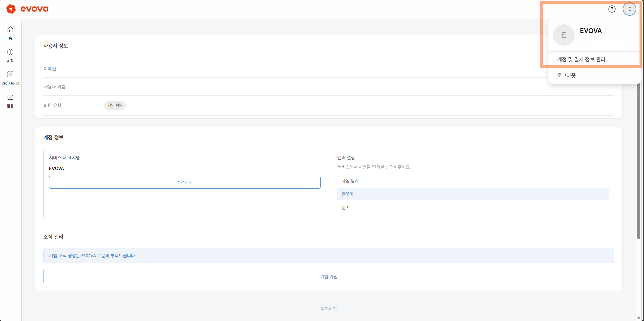This screenshot has width=644, height=321.
Task: Open the Home (홈) sidebar icon
Action: (10, 30)
